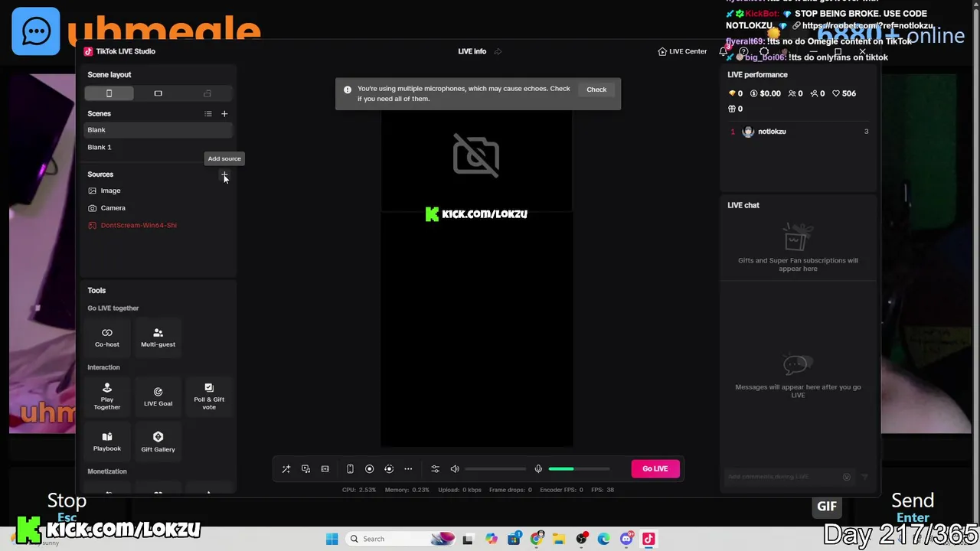980x551 pixels.
Task: Mute the microphone icon
Action: pos(538,469)
